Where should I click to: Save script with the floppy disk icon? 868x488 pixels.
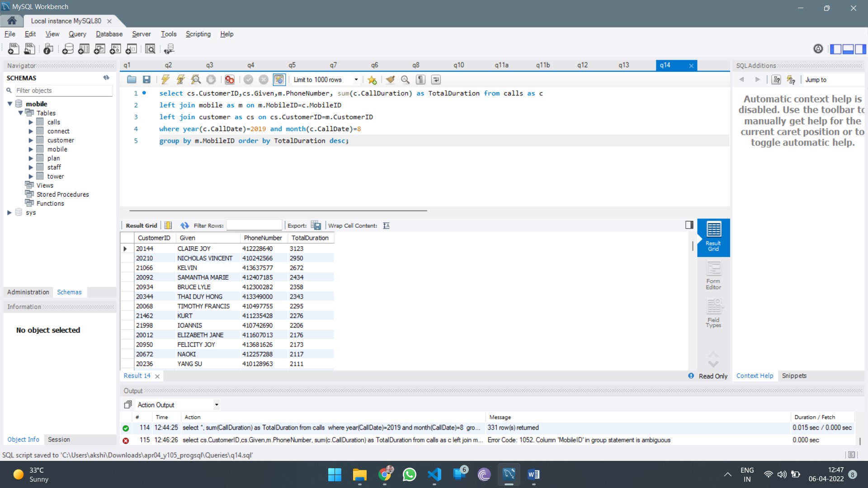pyautogui.click(x=146, y=80)
